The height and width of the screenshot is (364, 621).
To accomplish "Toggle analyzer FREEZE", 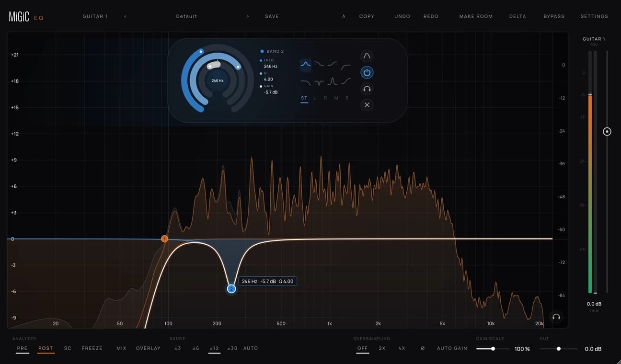I will tap(92, 348).
